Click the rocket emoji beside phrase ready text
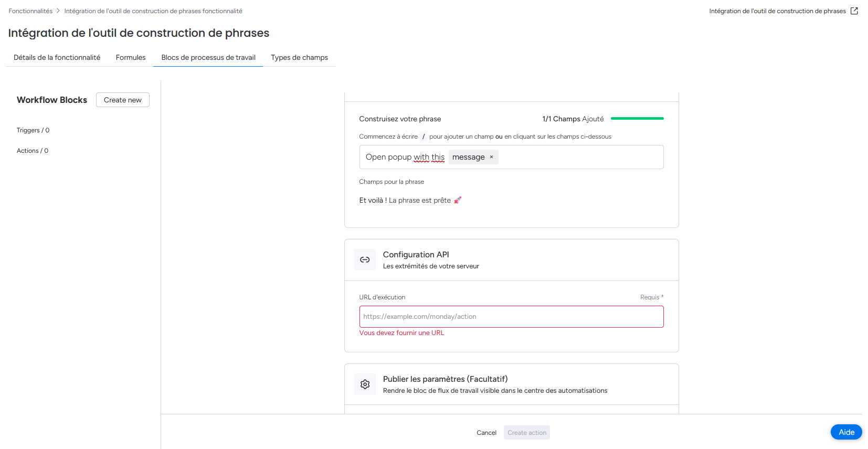Image resolution: width=868 pixels, height=449 pixels. 458,200
